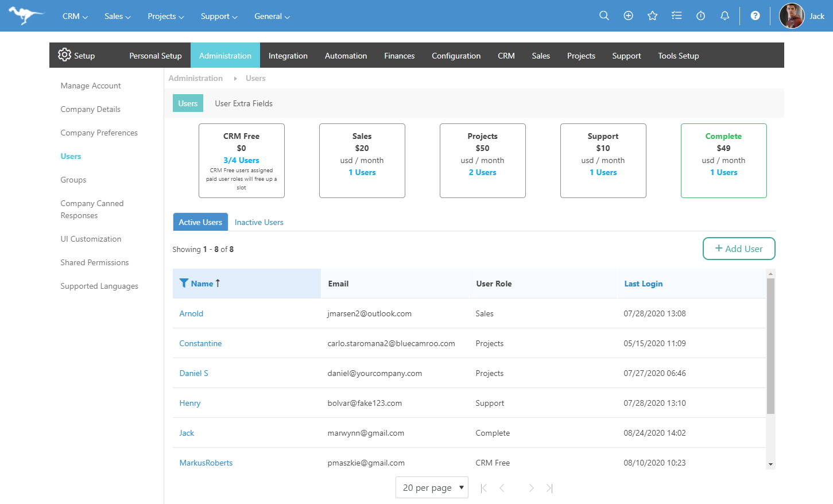Open Company Preferences in sidebar
This screenshot has width=833, height=504.
pyautogui.click(x=99, y=133)
